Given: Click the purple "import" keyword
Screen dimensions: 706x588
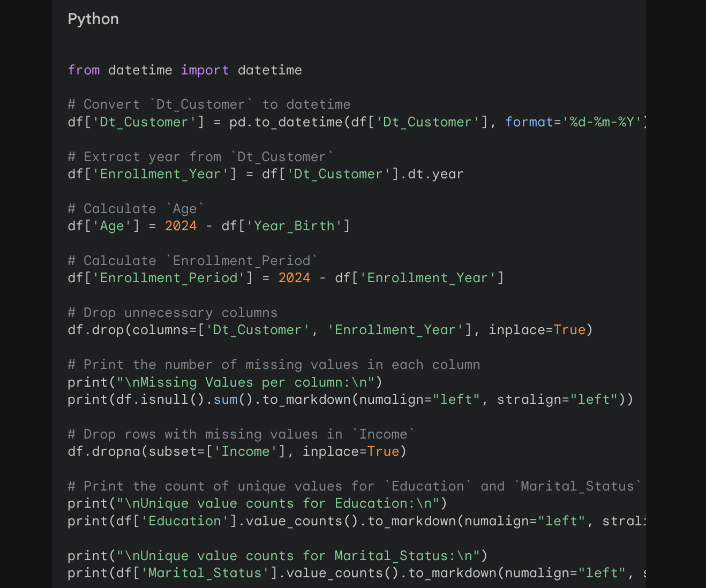Looking at the screenshot, I should (205, 70).
